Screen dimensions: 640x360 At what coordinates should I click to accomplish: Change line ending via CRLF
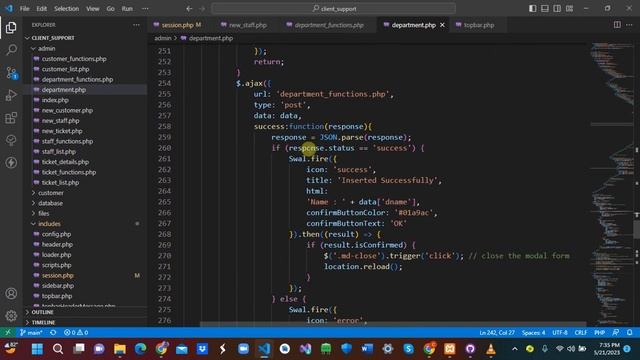580,333
